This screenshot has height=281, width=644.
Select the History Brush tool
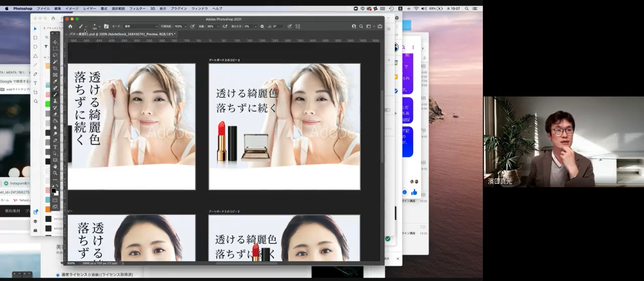point(55,108)
